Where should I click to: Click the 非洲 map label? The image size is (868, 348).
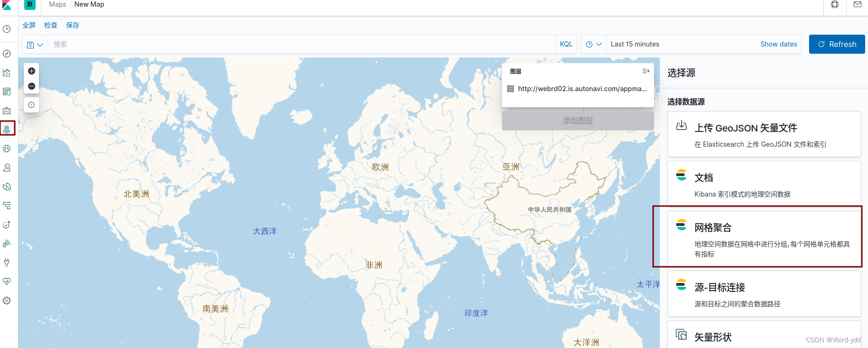click(374, 265)
